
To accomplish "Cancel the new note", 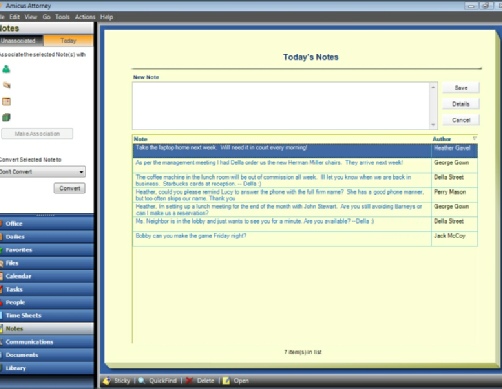I will (x=461, y=120).
